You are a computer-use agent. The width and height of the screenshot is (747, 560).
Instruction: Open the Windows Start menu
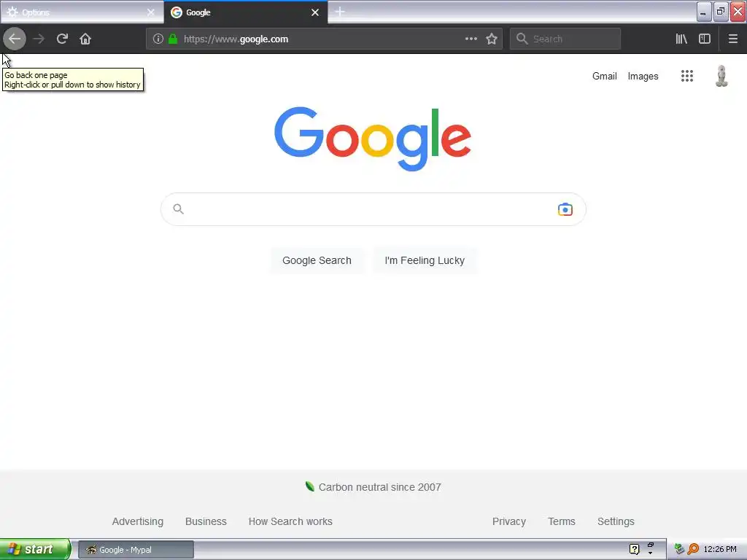point(35,549)
